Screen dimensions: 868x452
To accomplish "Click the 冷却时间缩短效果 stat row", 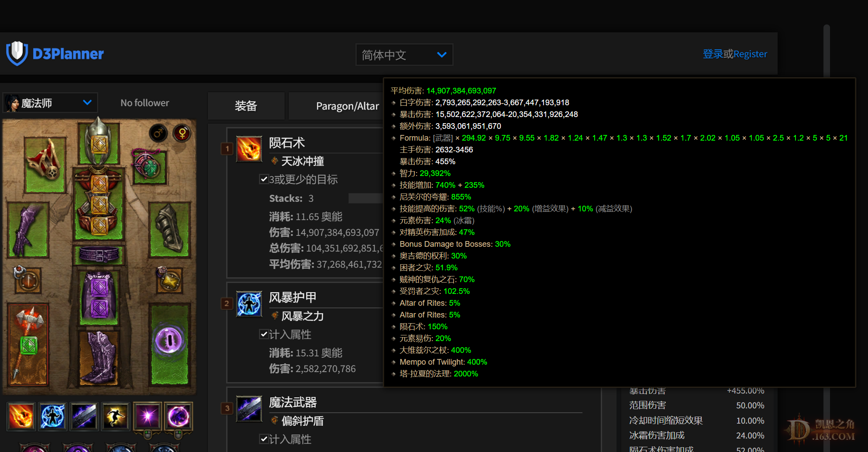I will [x=696, y=421].
